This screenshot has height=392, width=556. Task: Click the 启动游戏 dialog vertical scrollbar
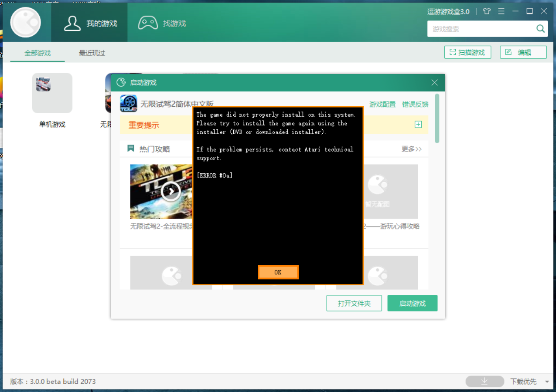coord(437,118)
